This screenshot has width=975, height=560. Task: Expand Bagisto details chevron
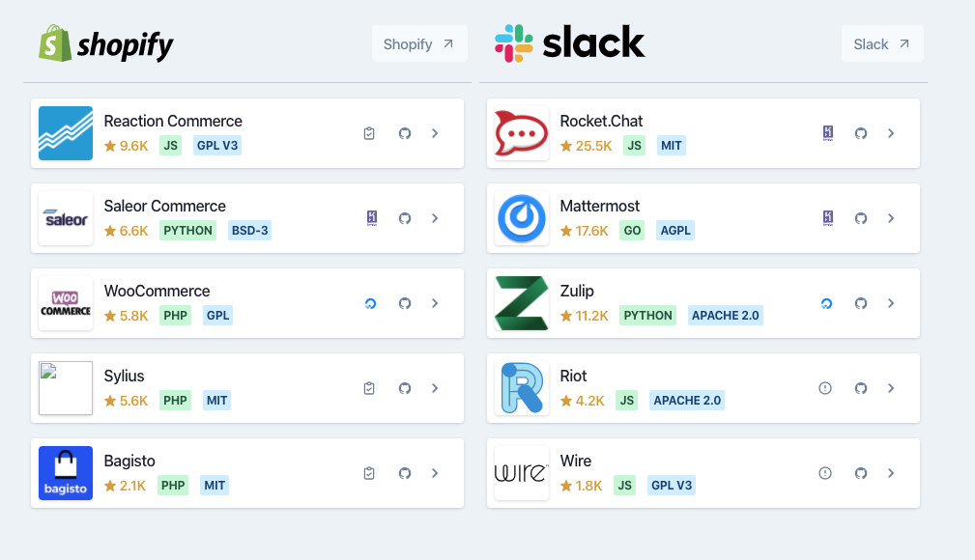[x=435, y=473]
